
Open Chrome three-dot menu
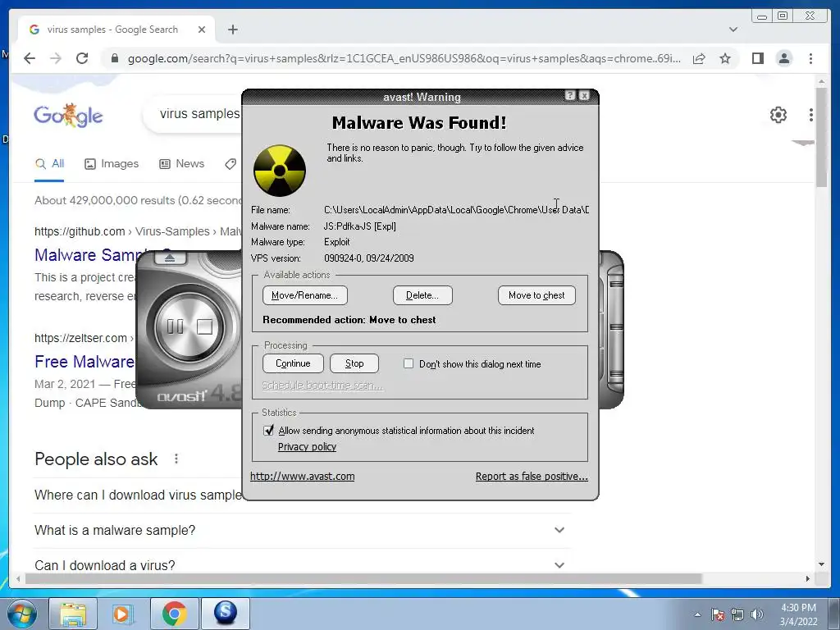810,58
